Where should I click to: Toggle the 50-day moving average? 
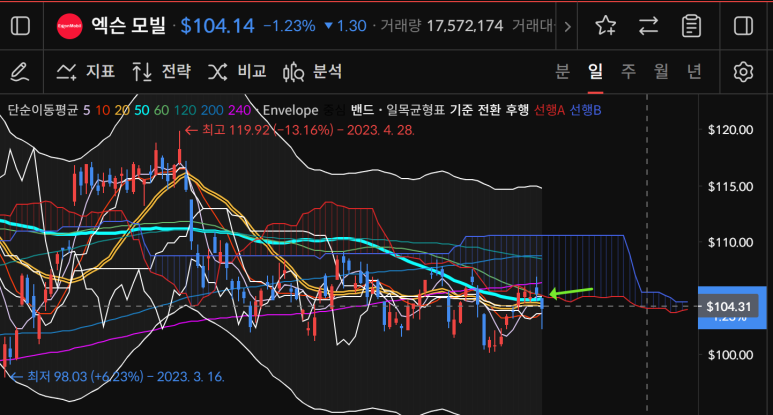pyautogui.click(x=142, y=110)
